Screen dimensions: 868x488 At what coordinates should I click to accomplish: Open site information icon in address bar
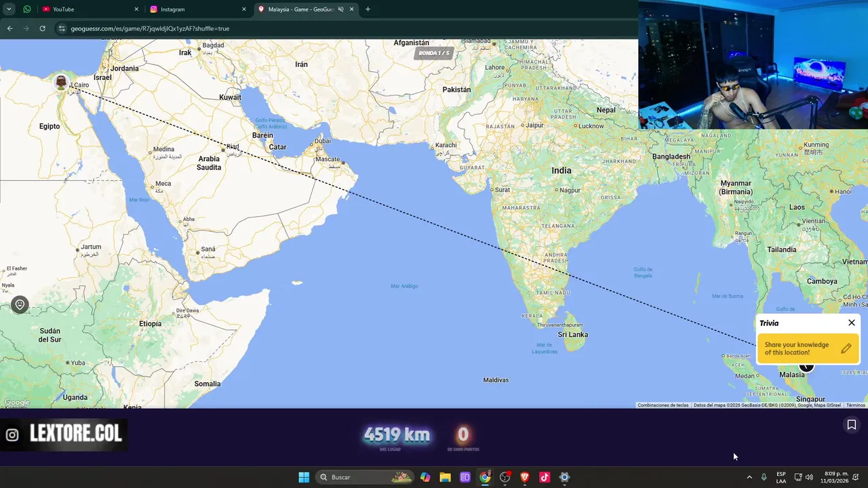(x=62, y=28)
